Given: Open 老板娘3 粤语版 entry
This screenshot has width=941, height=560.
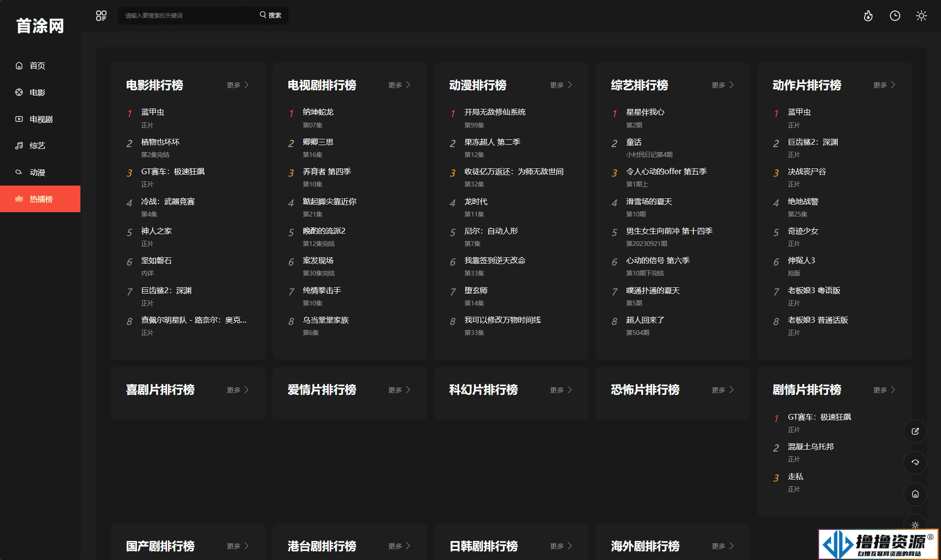Looking at the screenshot, I should point(814,291).
